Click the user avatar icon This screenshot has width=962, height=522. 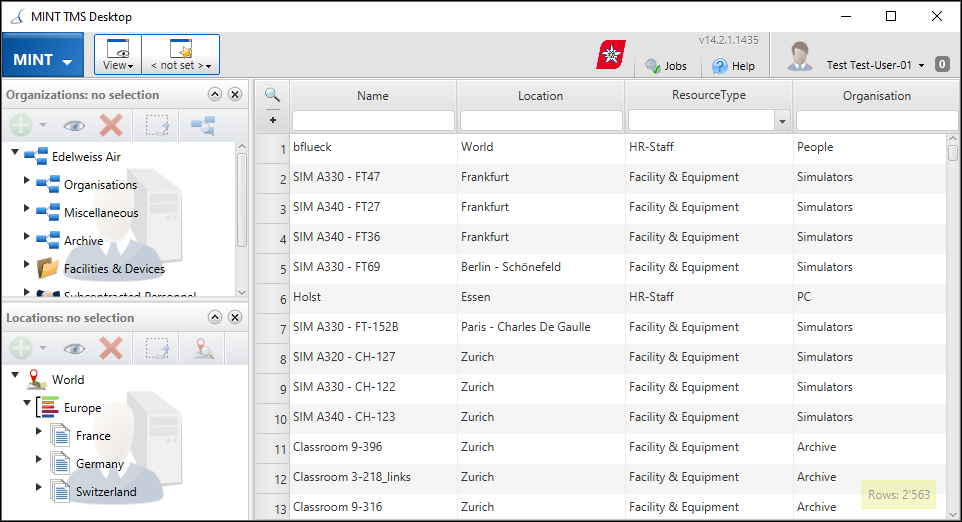pyautogui.click(x=799, y=56)
